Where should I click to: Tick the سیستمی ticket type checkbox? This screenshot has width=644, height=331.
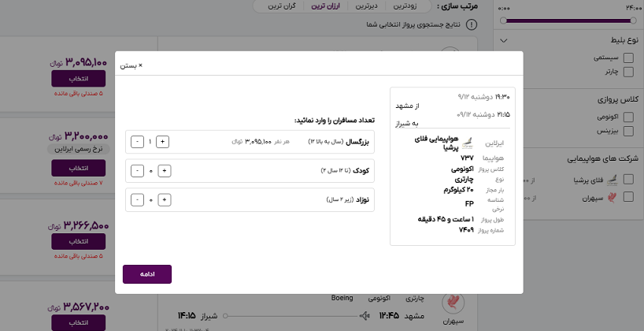(628, 58)
